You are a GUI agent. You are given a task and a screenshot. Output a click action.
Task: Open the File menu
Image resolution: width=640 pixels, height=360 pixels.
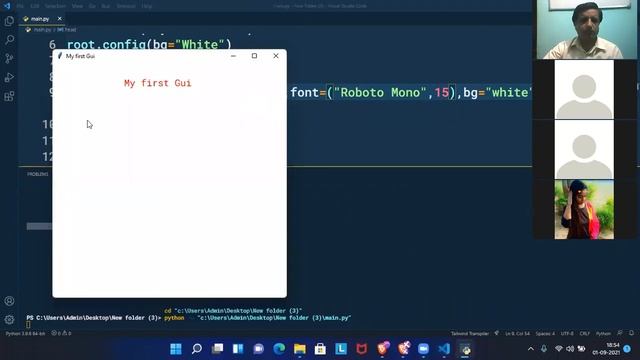[20, 6]
